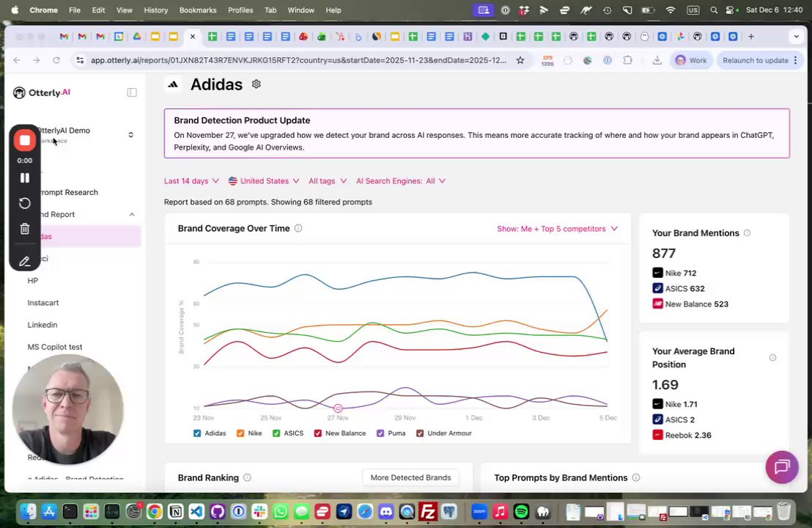
Task: Open Prompt Research in sidebar
Action: tap(68, 192)
